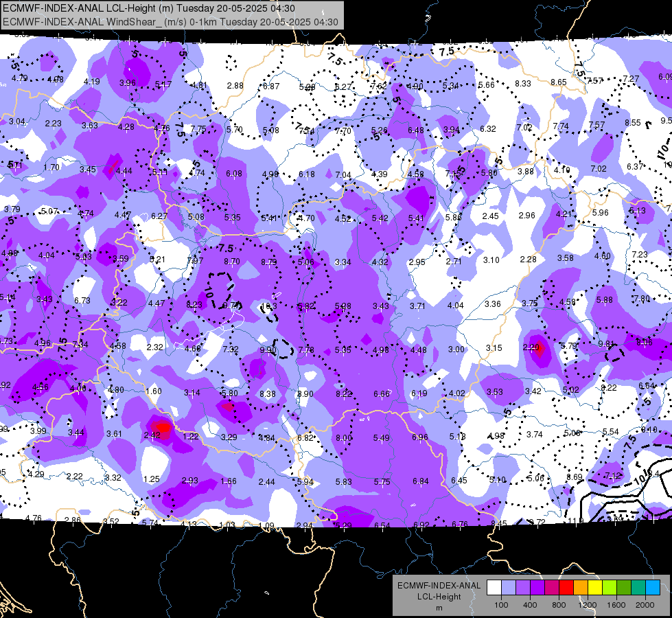
Task: Click the light blue legend swatch
Action: 509,588
